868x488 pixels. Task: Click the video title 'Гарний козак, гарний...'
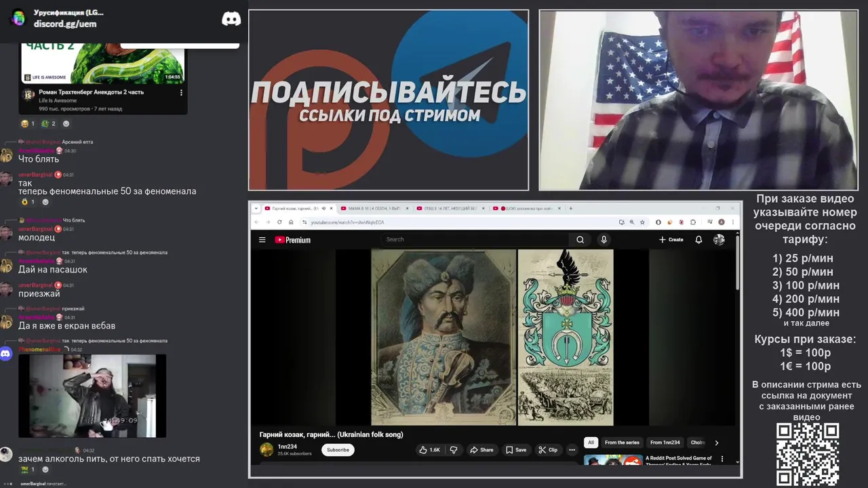331,434
